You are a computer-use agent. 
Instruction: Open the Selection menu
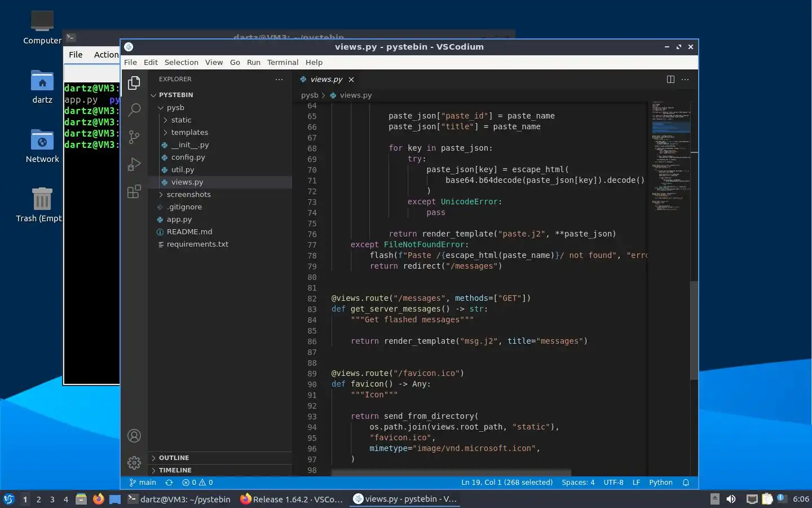(181, 63)
